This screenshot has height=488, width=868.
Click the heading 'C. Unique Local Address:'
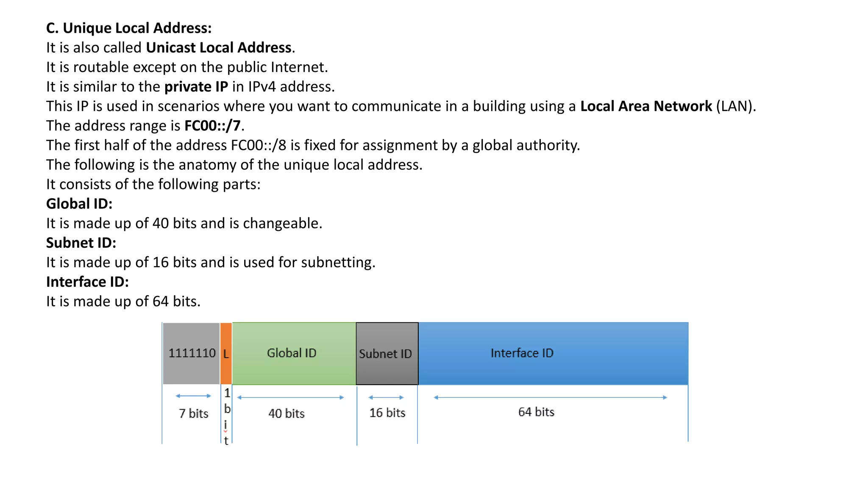point(129,28)
